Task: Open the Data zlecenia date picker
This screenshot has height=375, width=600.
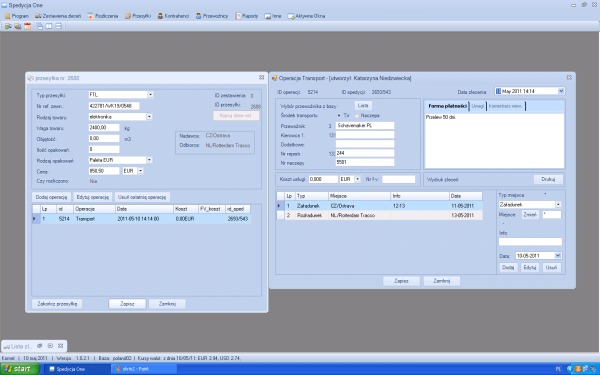Action: tap(561, 91)
